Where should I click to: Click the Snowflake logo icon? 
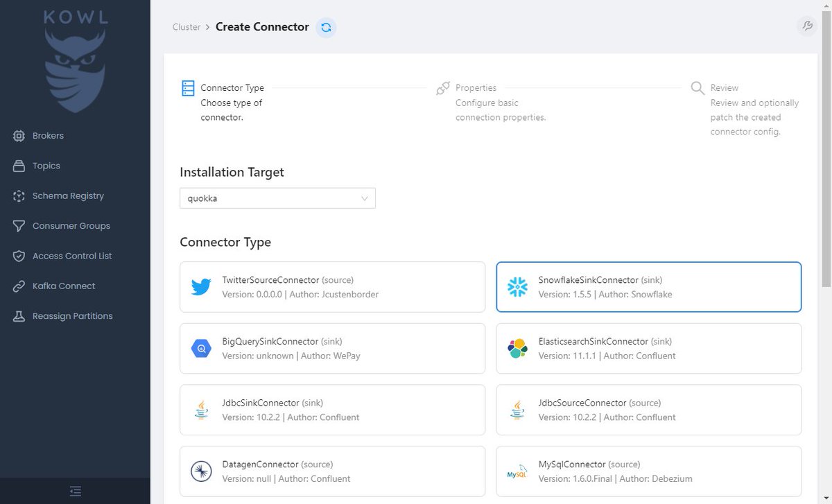point(517,287)
